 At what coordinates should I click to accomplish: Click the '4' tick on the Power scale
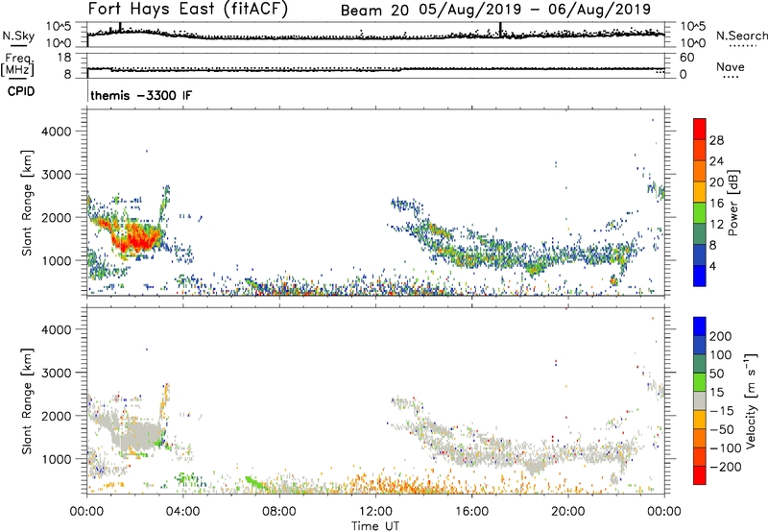714,266
